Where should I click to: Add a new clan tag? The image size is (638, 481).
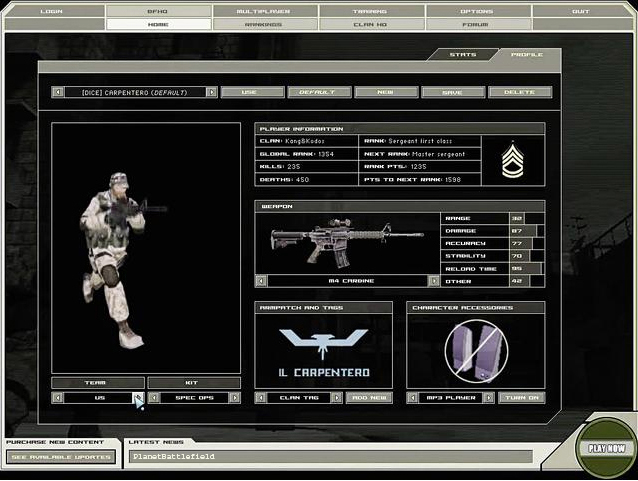[x=369, y=397]
